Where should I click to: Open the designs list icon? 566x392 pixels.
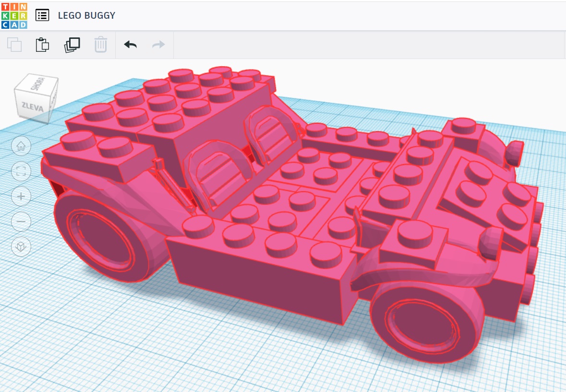pos(42,15)
